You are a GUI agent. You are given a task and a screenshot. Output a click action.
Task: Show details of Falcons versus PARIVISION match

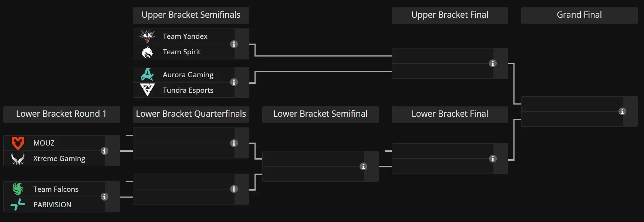point(105,197)
